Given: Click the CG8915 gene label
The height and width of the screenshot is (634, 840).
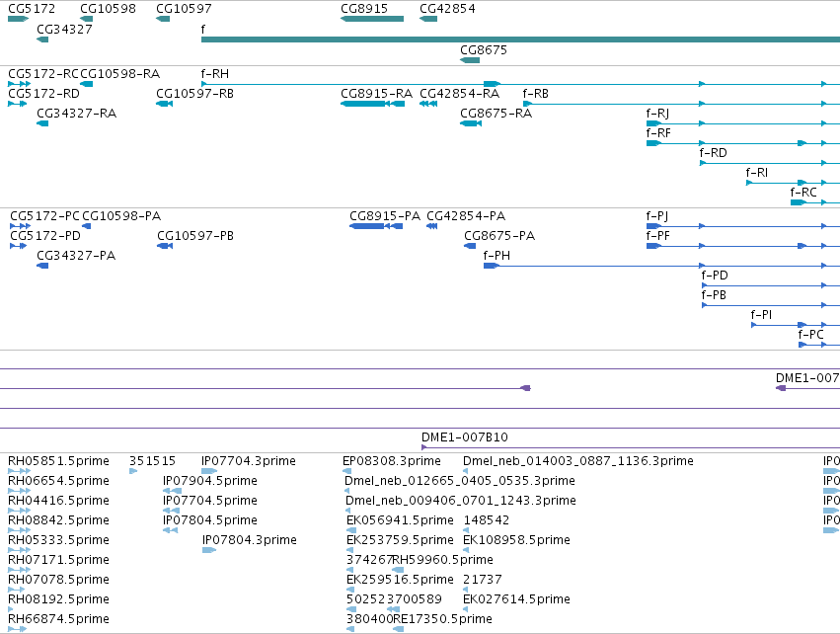Looking at the screenshot, I should (364, 9).
